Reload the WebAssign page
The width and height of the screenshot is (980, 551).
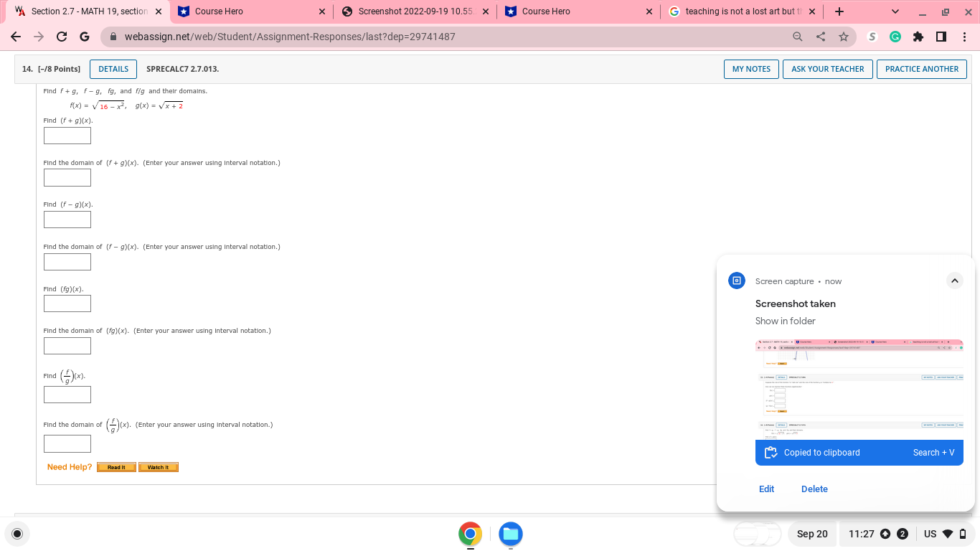(62, 37)
